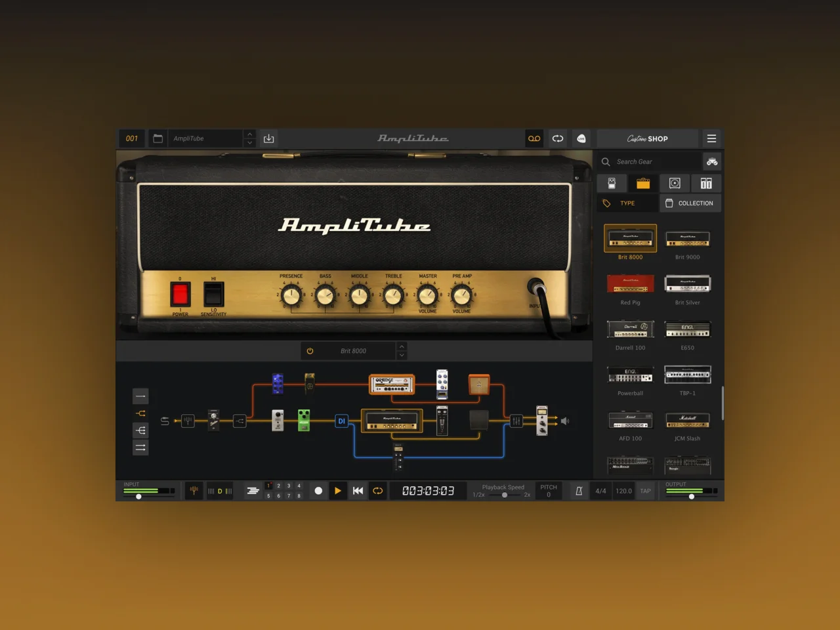Open the multitrack mixer lines icon

point(253,491)
